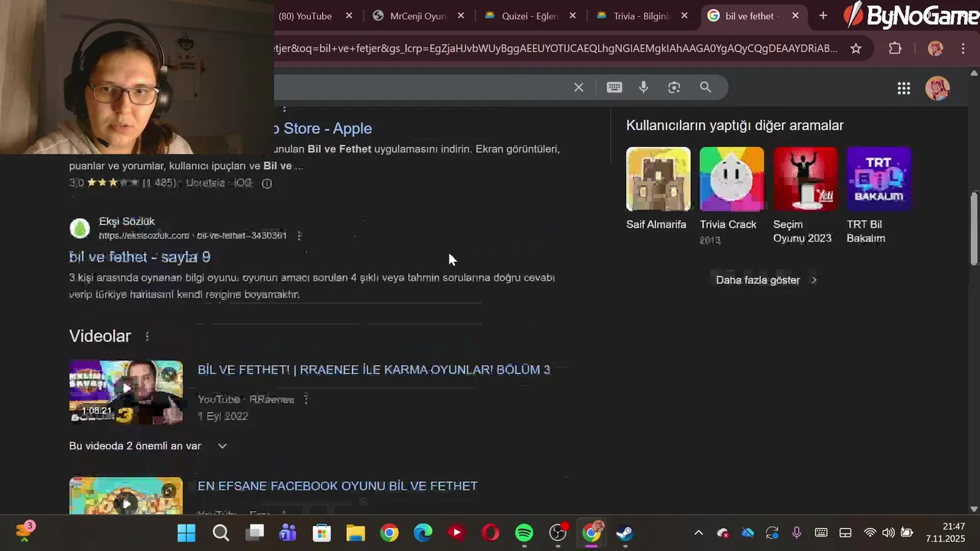Viewport: 980px width, 551px height.
Task: Open Task View on the taskbar
Action: [x=255, y=533]
